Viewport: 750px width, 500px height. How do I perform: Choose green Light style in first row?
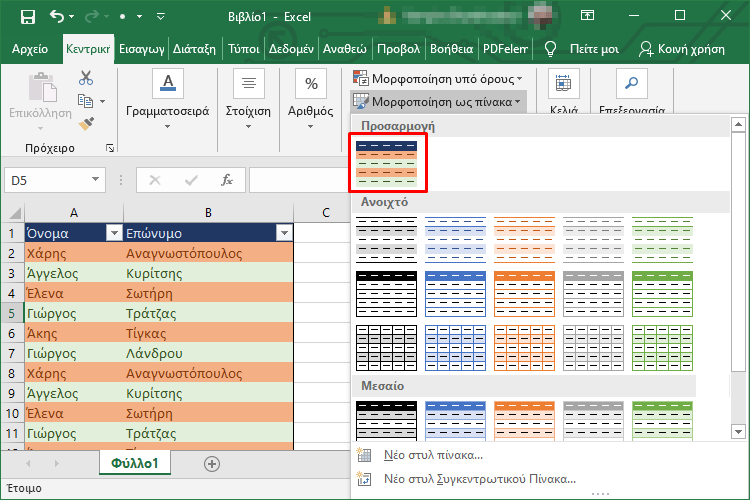662,240
